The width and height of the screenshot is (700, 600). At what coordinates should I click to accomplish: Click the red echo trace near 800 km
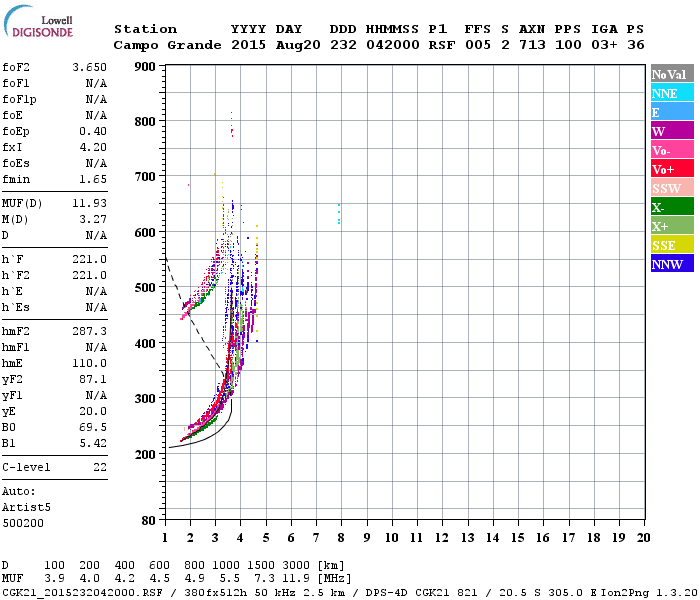(232, 125)
